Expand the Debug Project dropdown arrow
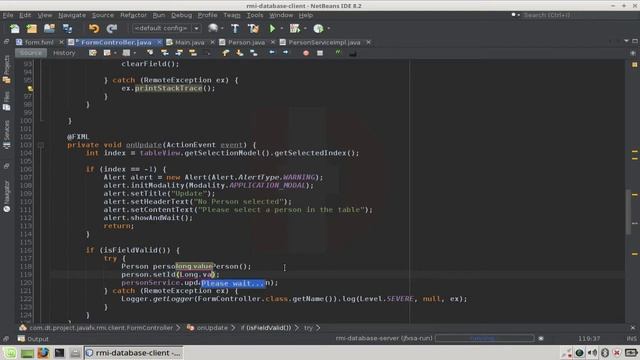Screen dimensions: 640x360 point(305,29)
